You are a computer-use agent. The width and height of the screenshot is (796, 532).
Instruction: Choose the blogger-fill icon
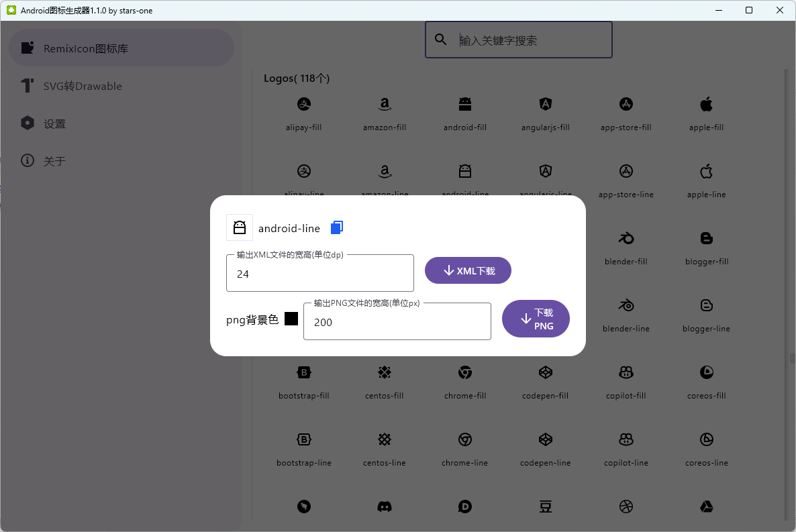(706, 238)
